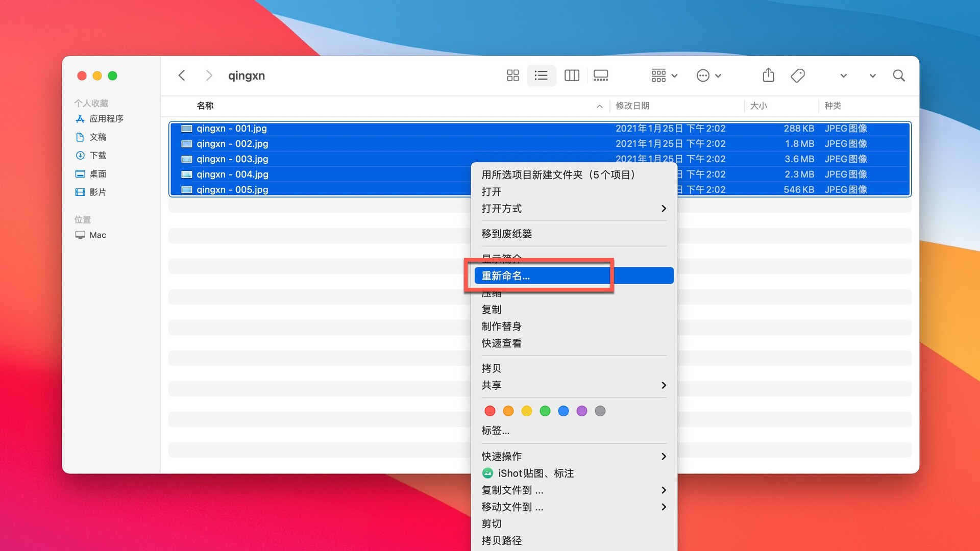Click the Tags icon in the toolbar
Viewport: 980px width, 551px height.
[x=797, y=75]
